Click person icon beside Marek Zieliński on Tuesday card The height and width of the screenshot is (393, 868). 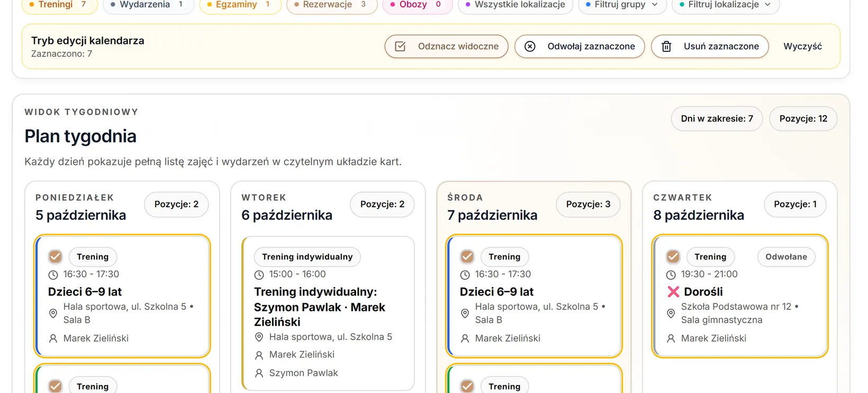(259, 355)
